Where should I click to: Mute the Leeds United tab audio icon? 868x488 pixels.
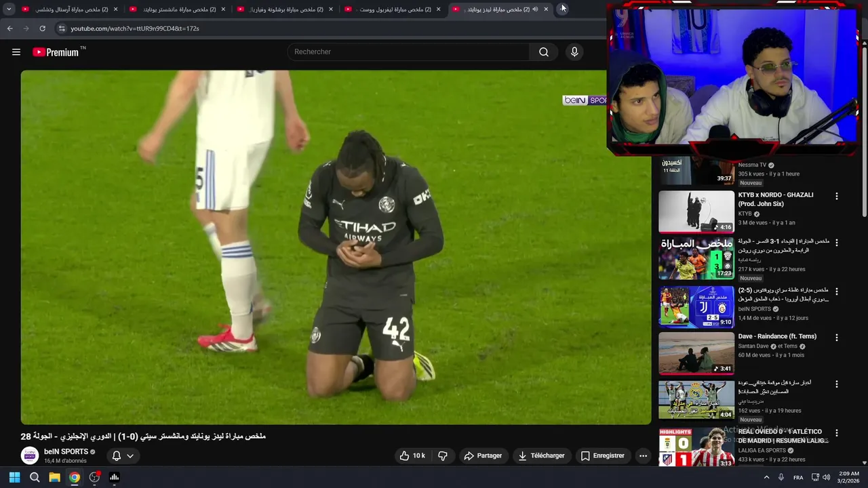535,9
